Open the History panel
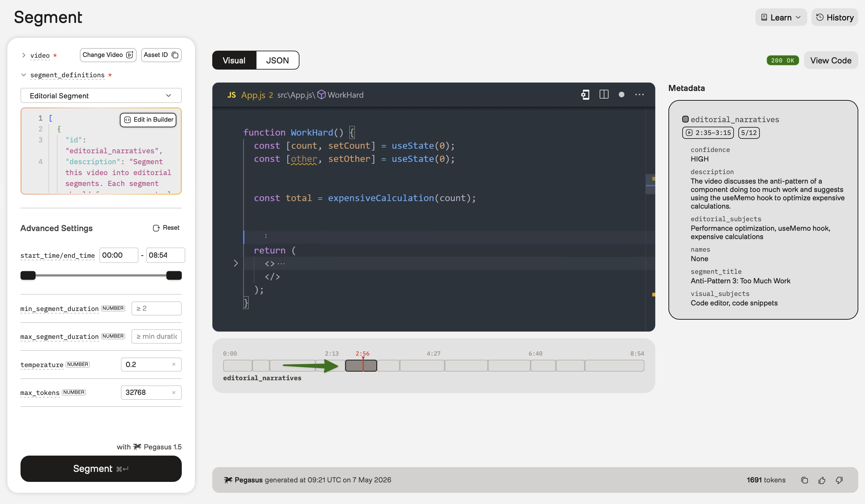The width and height of the screenshot is (865, 504). [835, 17]
